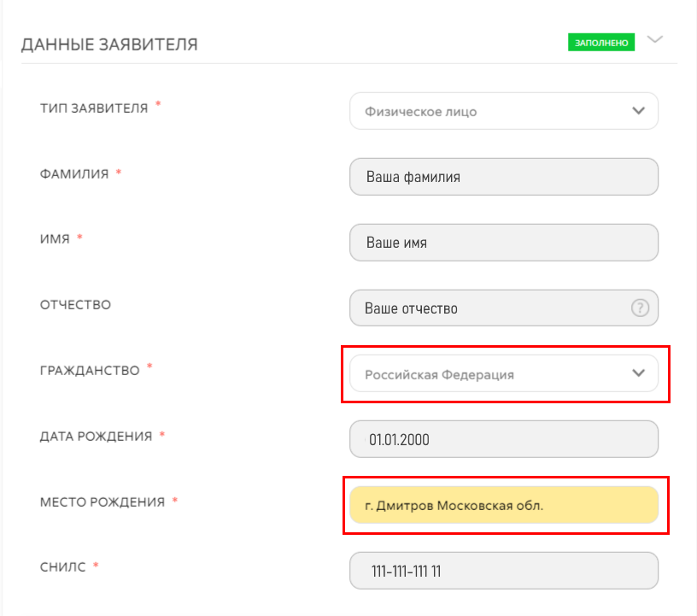Click the МЕСТО РОЖДЕНИЯ field label
697x616 pixels.
pyautogui.click(x=102, y=502)
